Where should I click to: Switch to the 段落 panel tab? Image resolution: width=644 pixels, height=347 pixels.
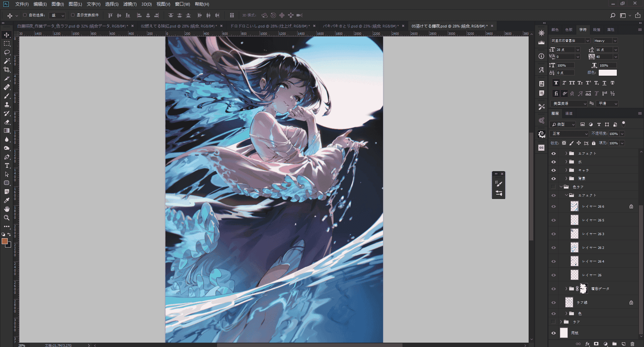pos(597,30)
